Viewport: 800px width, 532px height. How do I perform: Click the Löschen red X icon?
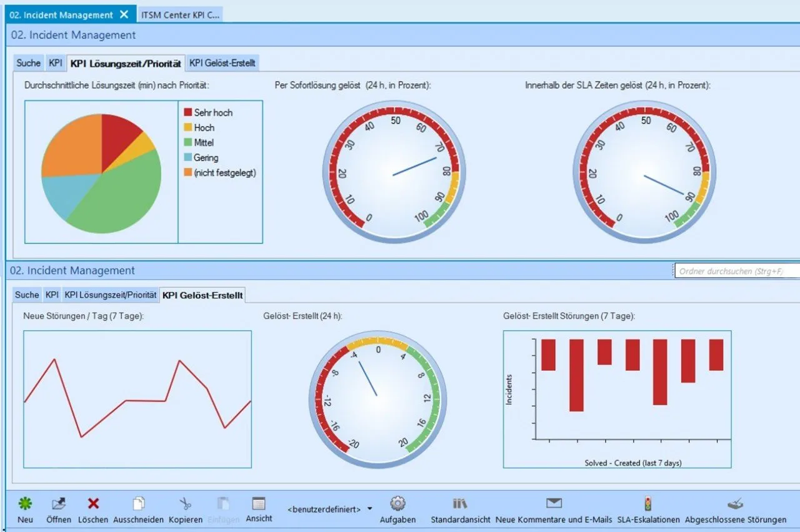(x=93, y=503)
